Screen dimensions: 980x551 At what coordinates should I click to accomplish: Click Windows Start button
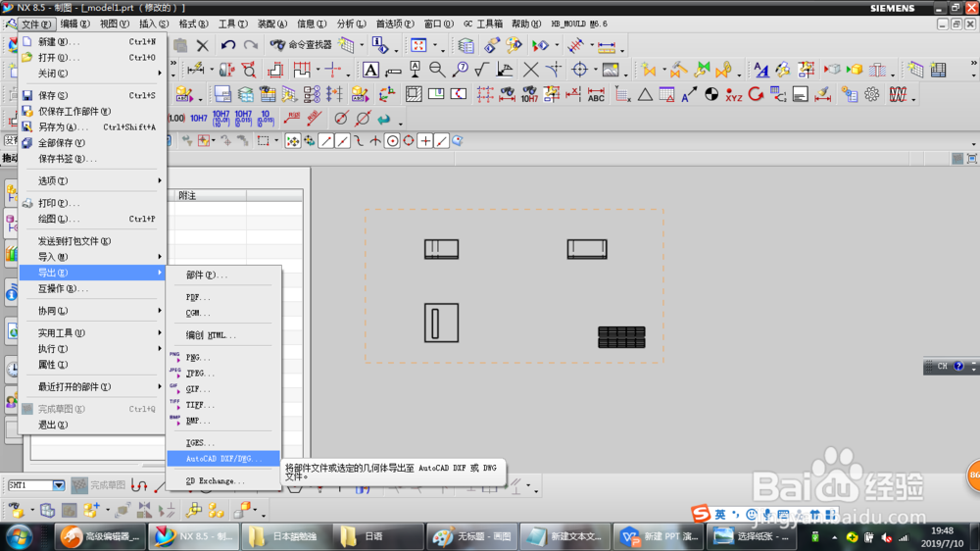click(19, 536)
